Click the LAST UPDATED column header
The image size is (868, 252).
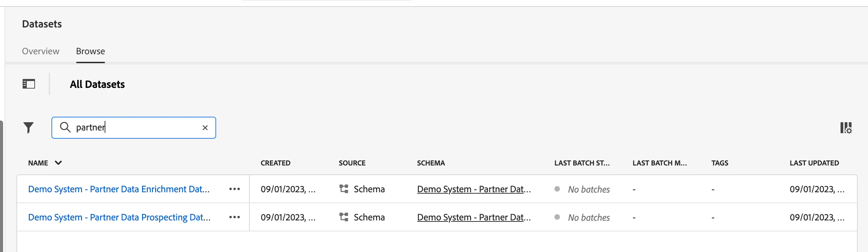(814, 163)
